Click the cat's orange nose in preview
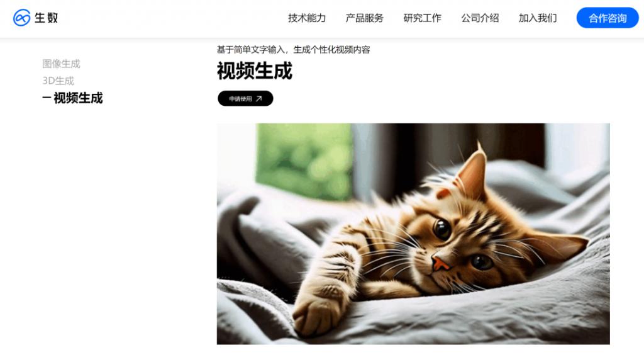 click(x=440, y=263)
